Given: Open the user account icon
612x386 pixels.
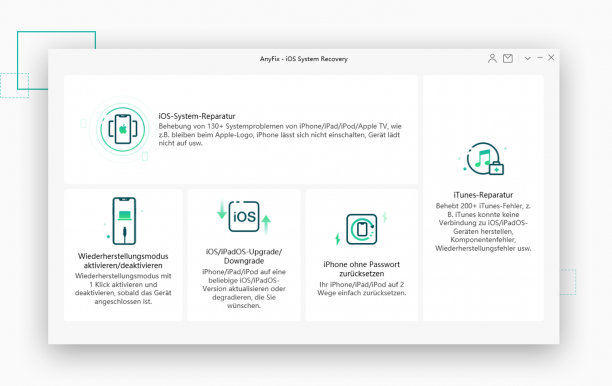Looking at the screenshot, I should [x=492, y=59].
